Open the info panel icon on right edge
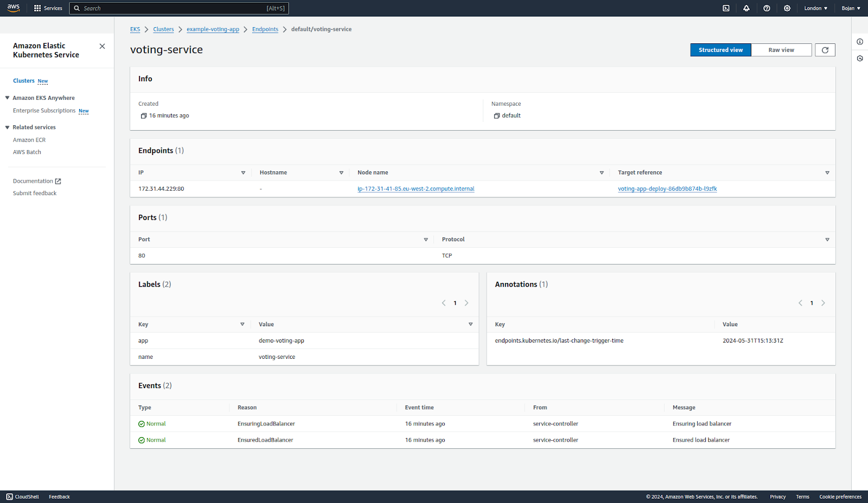This screenshot has height=503, width=868. click(x=860, y=42)
